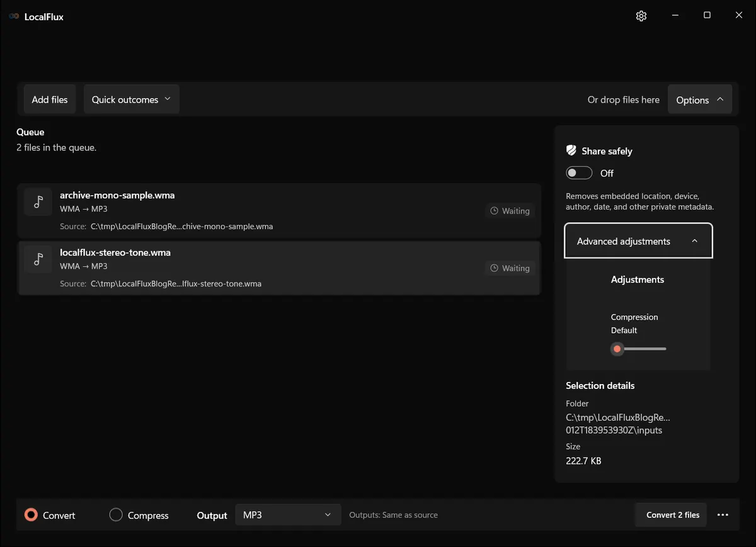Image resolution: width=756 pixels, height=547 pixels.
Task: Click the clock icon on archive-mono-sample.wma's Waiting badge
Action: point(495,211)
